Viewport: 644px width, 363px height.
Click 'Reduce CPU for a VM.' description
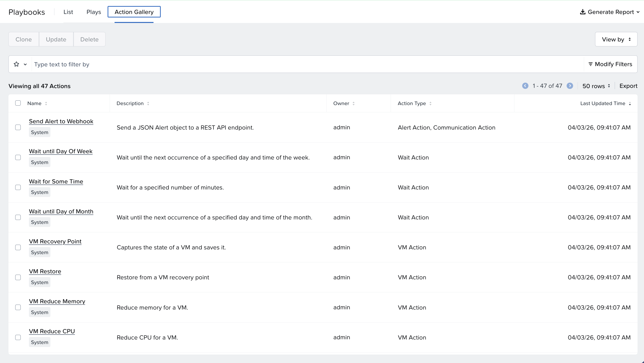tap(147, 338)
